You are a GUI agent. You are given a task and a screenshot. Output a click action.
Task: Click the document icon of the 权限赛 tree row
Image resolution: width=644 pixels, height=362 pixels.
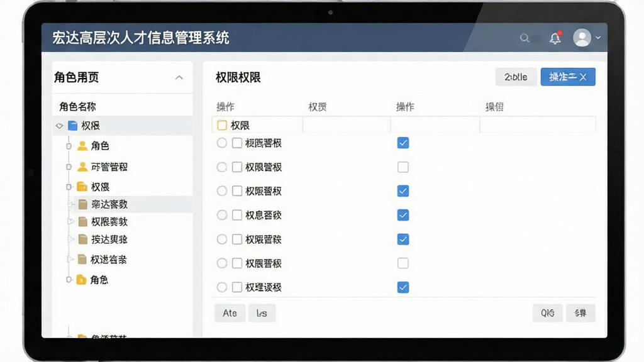click(82, 222)
